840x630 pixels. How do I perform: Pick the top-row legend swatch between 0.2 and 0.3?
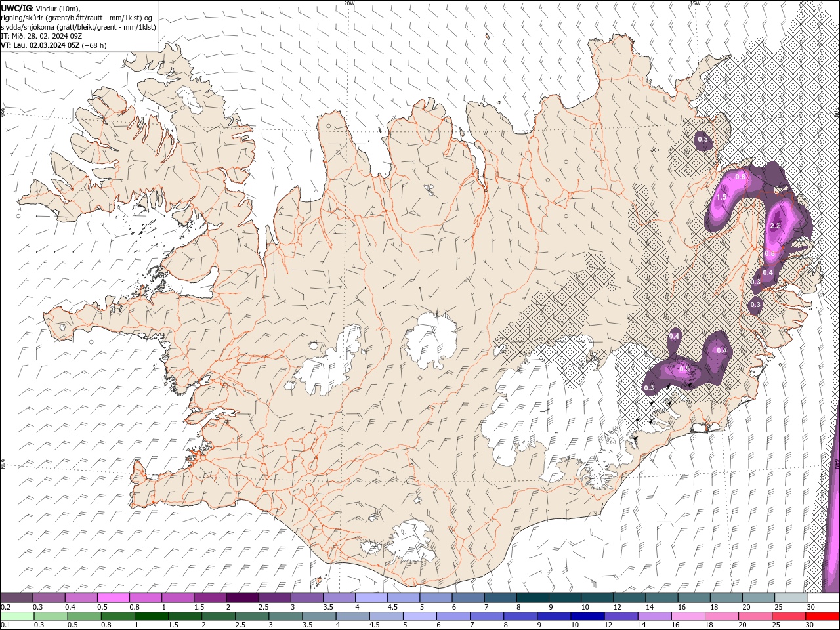(16, 597)
